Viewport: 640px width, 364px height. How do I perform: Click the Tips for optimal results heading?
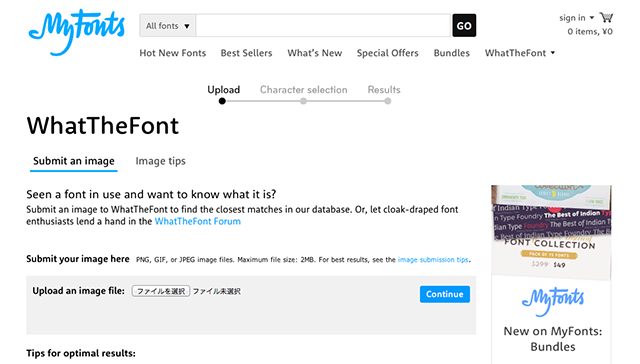81,353
